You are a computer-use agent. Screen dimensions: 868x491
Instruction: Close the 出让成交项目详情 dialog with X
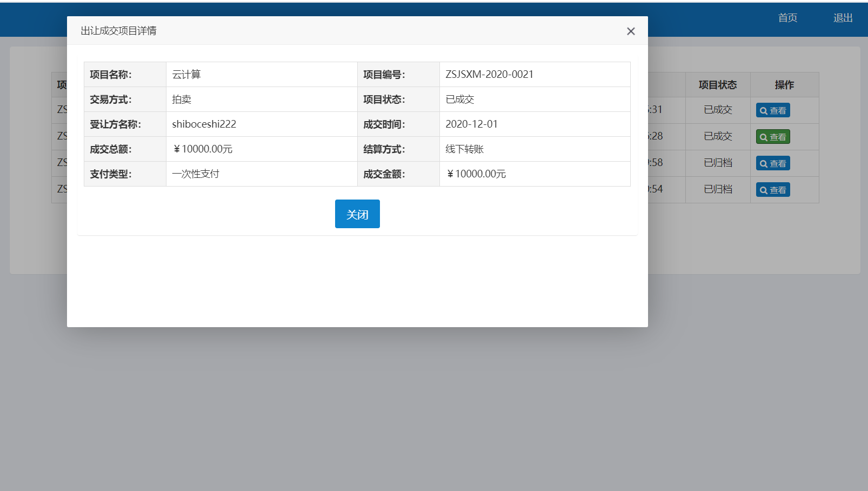pyautogui.click(x=631, y=31)
